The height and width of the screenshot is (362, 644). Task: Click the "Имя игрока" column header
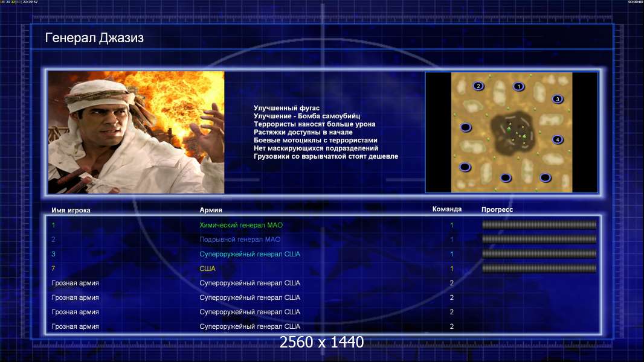point(75,210)
